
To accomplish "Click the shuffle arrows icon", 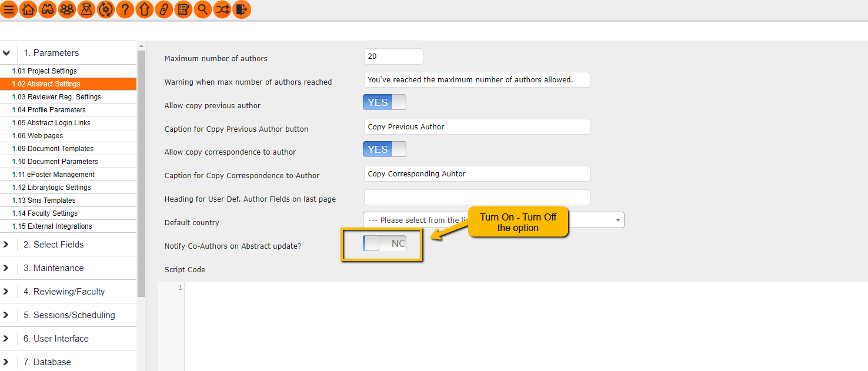I will pos(222,9).
